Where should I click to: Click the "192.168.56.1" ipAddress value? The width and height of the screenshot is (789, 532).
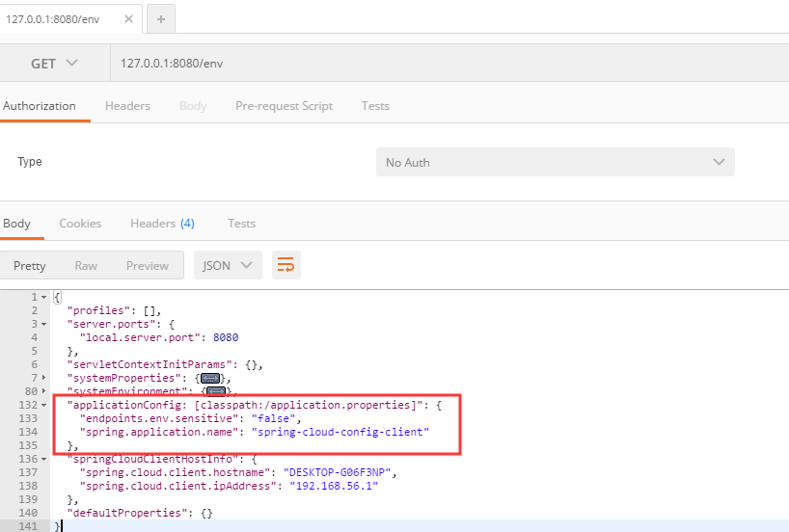point(334,487)
